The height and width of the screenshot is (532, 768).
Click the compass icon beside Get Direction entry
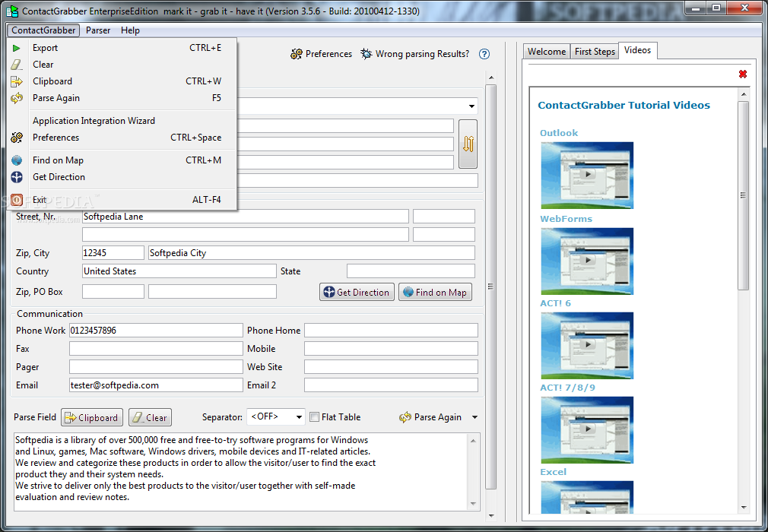[x=17, y=177]
